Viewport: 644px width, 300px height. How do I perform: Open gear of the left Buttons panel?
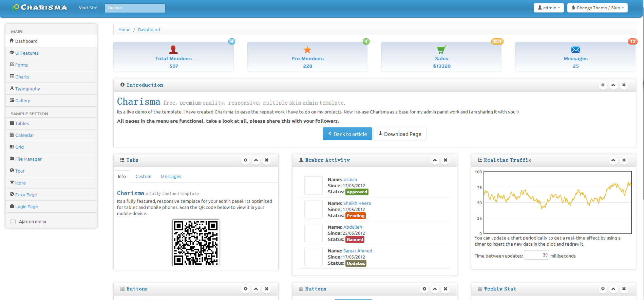(x=246, y=289)
